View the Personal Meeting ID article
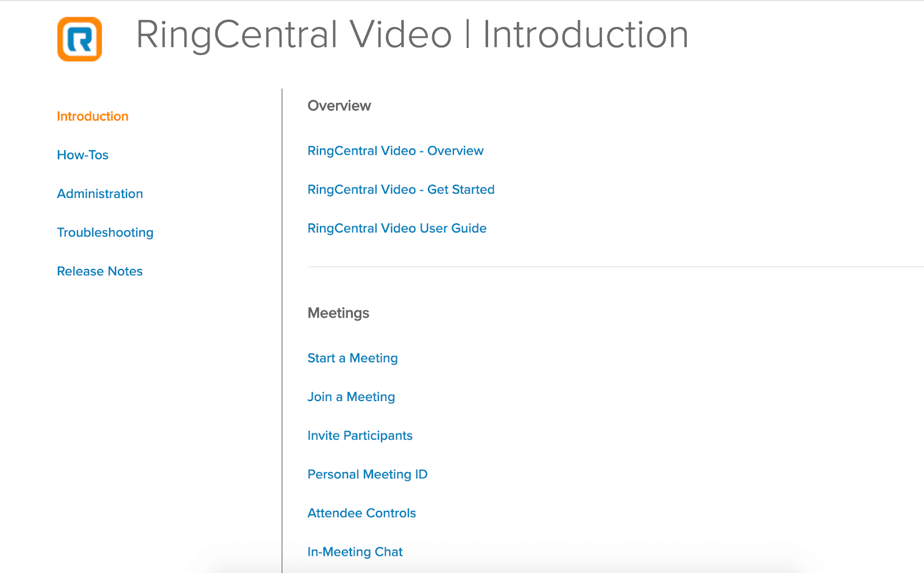Viewport: 924px width, 573px height. [367, 474]
